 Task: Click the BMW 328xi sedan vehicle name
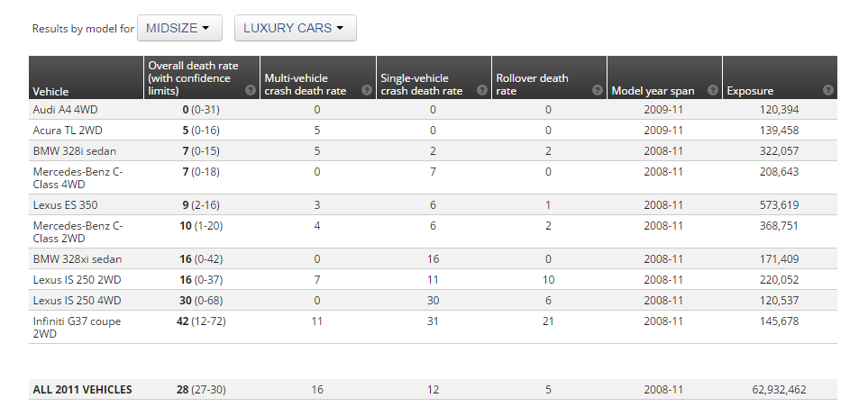pos(77,258)
